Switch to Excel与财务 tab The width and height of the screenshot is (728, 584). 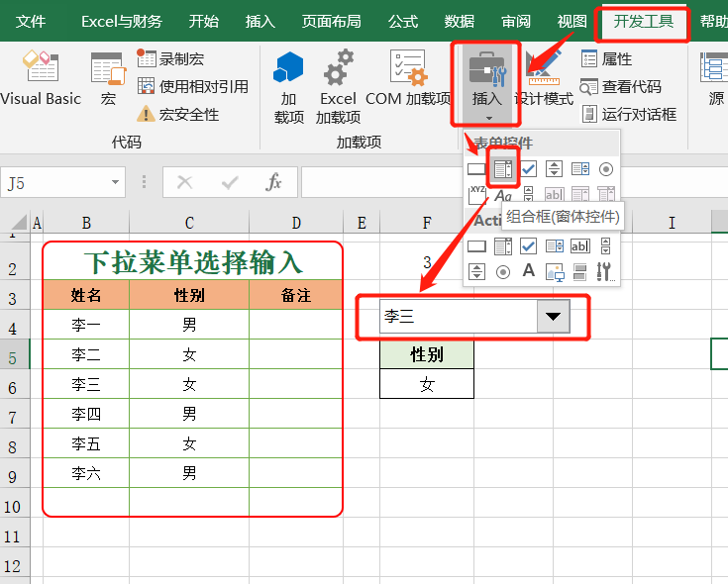pos(122,22)
